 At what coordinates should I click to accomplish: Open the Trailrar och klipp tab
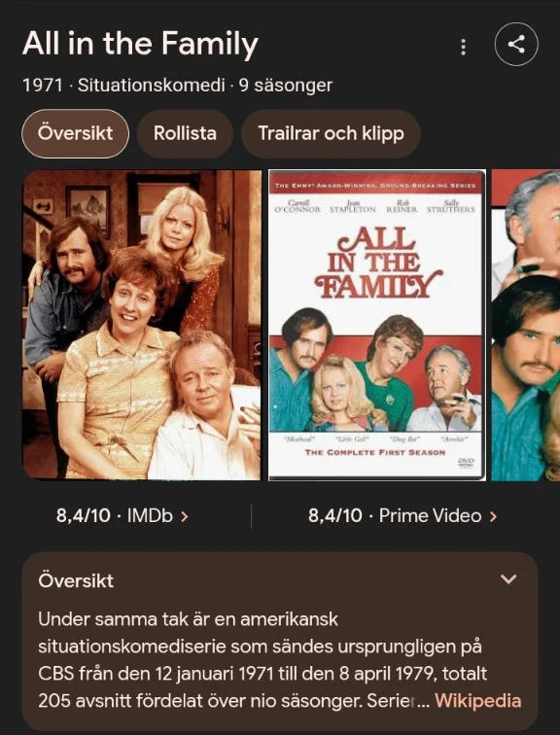(331, 133)
